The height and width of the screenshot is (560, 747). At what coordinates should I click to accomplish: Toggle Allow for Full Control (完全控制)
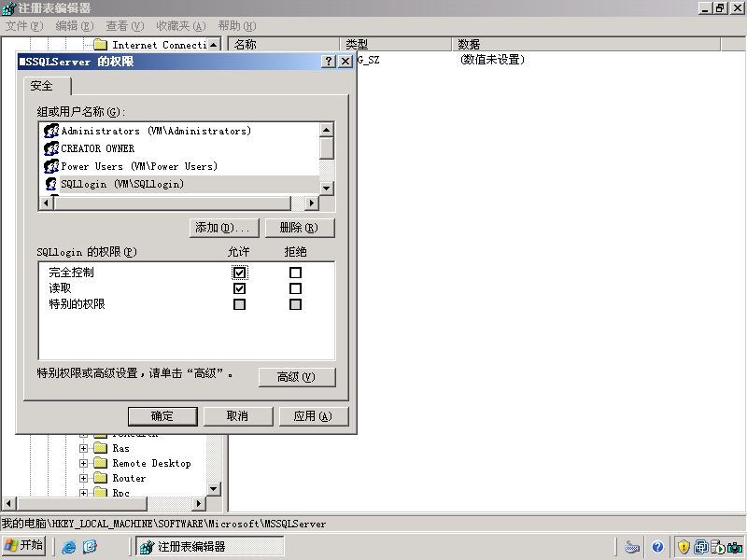(239, 273)
